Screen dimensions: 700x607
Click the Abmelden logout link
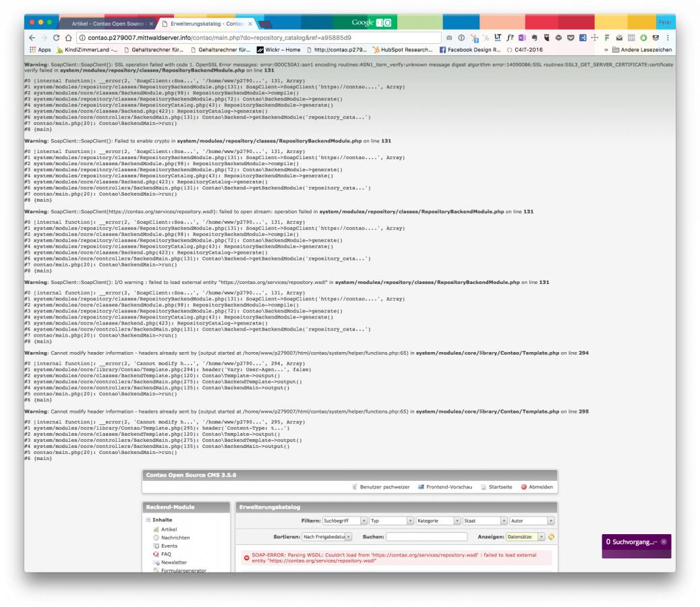(536, 487)
